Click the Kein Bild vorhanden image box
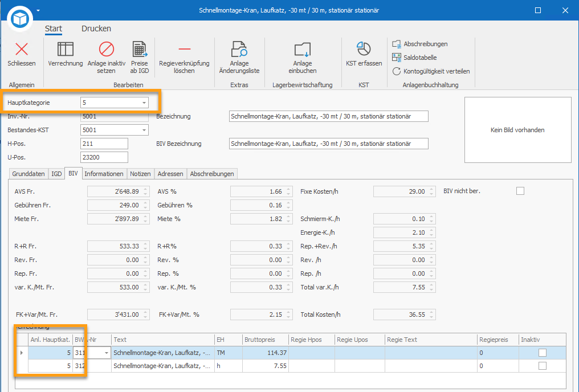Image resolution: width=579 pixels, height=392 pixels. (517, 130)
